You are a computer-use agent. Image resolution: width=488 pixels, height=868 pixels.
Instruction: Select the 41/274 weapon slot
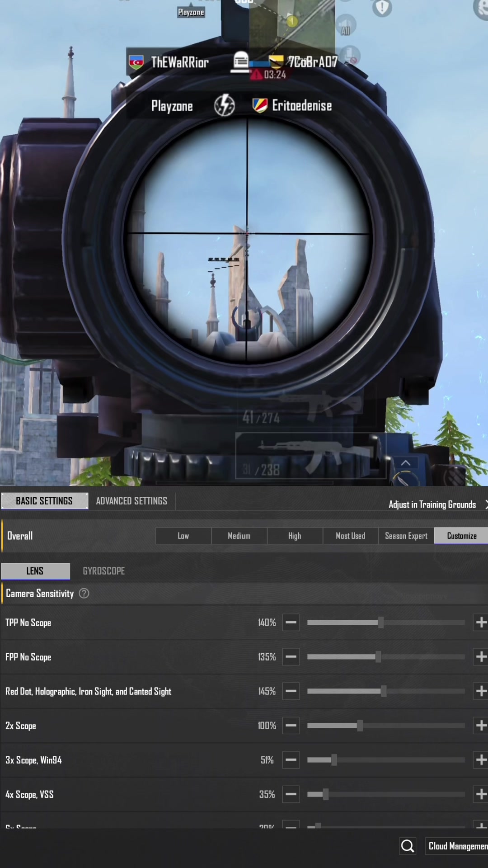pyautogui.click(x=307, y=407)
